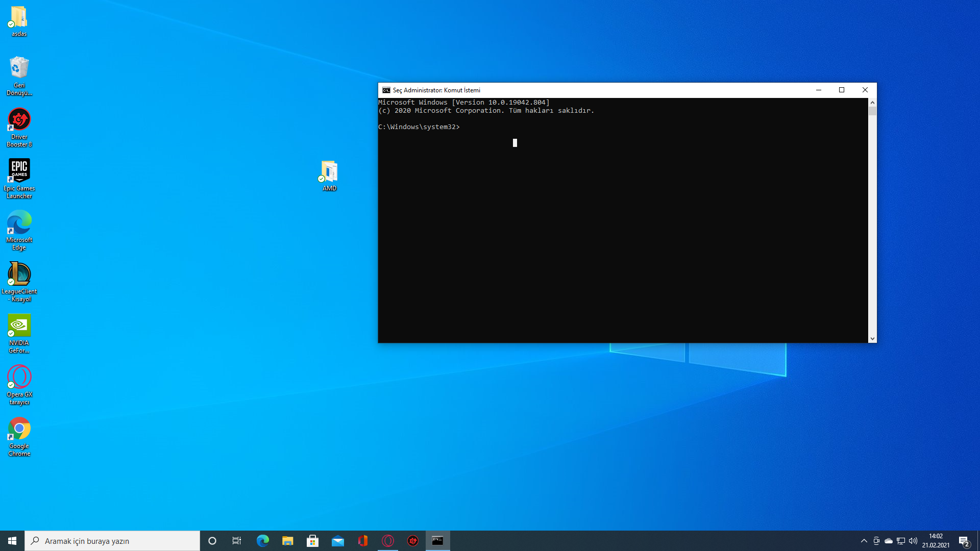Launch Driver Booster 8 desktop shortcut
980x551 pixels.
tap(19, 127)
